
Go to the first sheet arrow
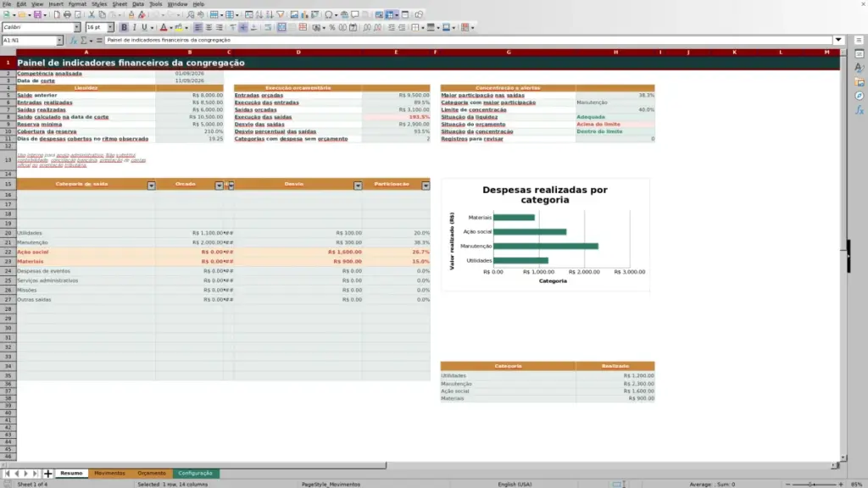pyautogui.click(x=7, y=473)
